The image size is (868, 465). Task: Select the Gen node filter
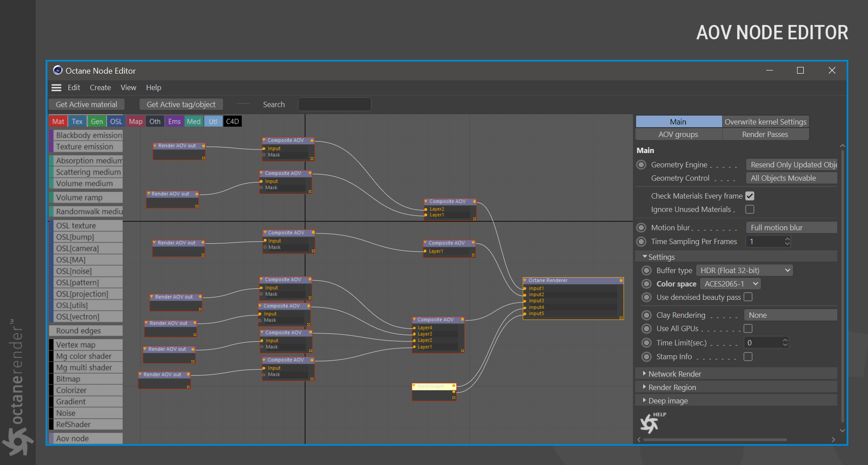click(x=97, y=121)
